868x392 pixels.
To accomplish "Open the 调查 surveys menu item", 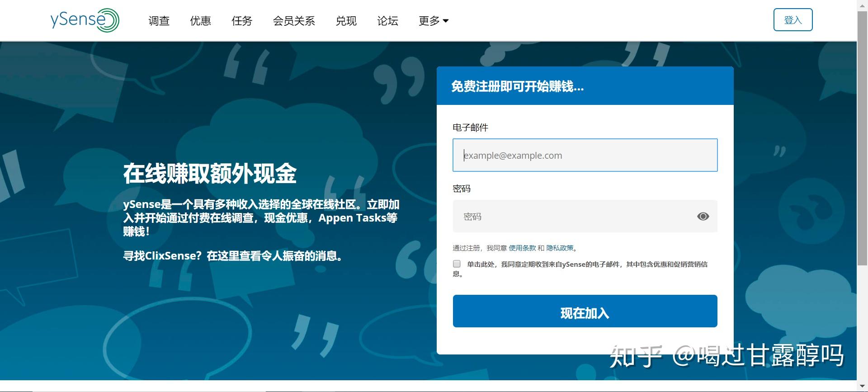I will click(x=159, y=21).
